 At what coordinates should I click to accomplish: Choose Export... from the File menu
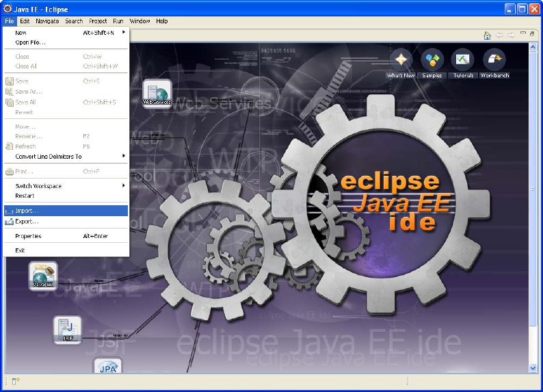pyautogui.click(x=66, y=221)
